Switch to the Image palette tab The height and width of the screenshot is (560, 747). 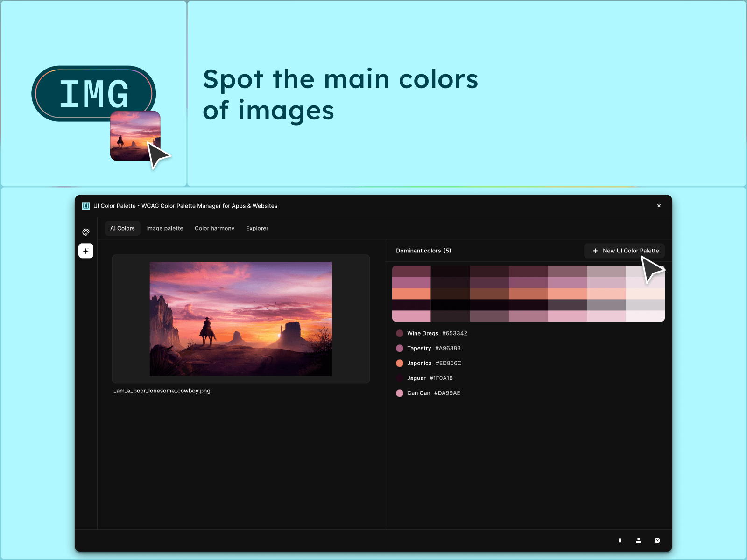(x=164, y=228)
